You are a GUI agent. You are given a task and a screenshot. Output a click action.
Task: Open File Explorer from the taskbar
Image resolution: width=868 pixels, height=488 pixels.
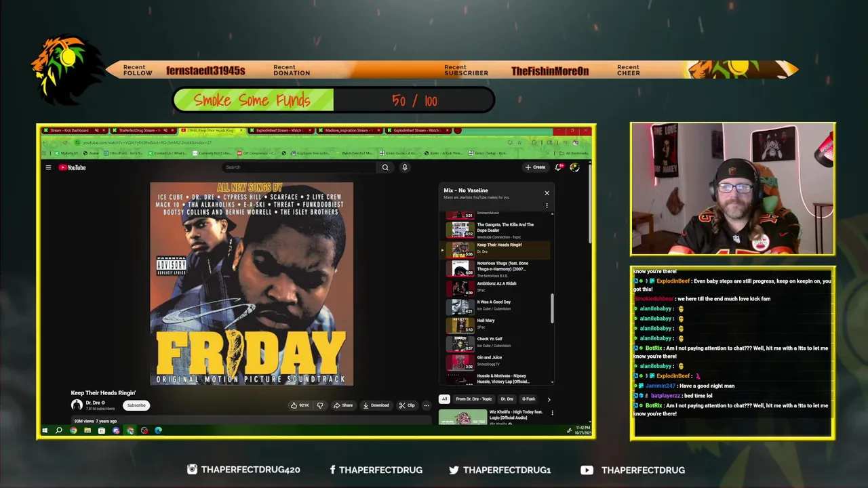coord(87,430)
